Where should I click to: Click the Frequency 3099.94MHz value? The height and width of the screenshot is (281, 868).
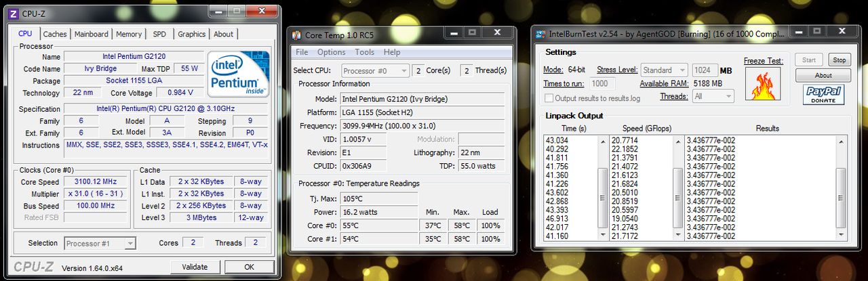tap(421, 126)
